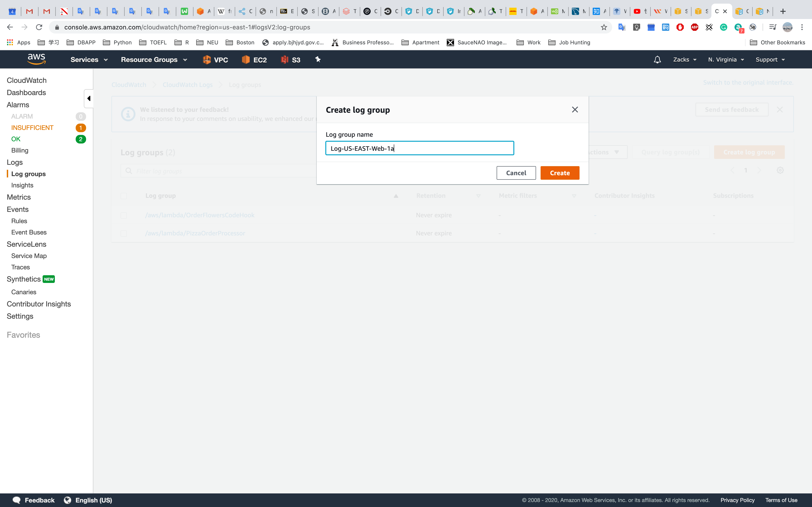Reload the page with refresh icon
Image resolution: width=812 pixels, height=507 pixels.
(39, 27)
